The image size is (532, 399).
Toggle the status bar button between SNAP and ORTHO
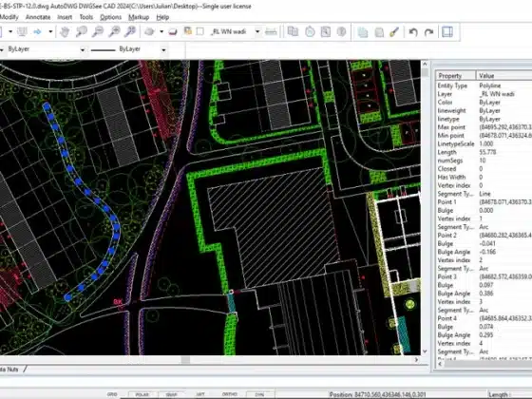(200, 394)
